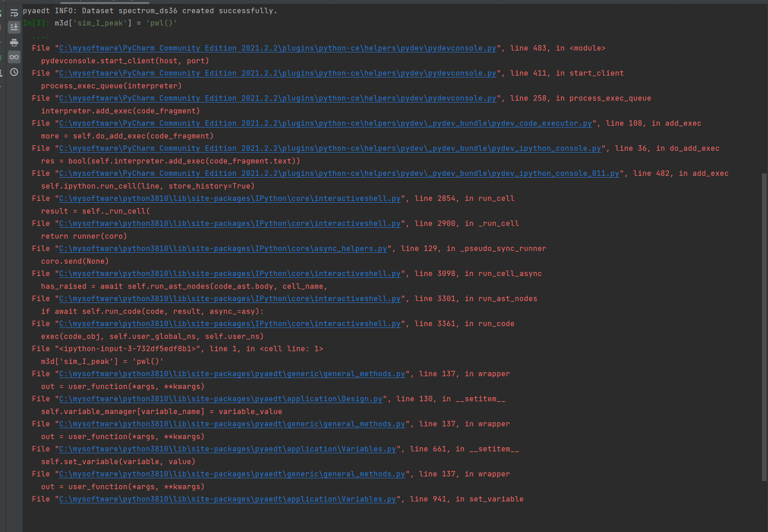Open pydevconsole.py link at line 483
Viewport: 768px width, 532px height.
click(x=277, y=48)
